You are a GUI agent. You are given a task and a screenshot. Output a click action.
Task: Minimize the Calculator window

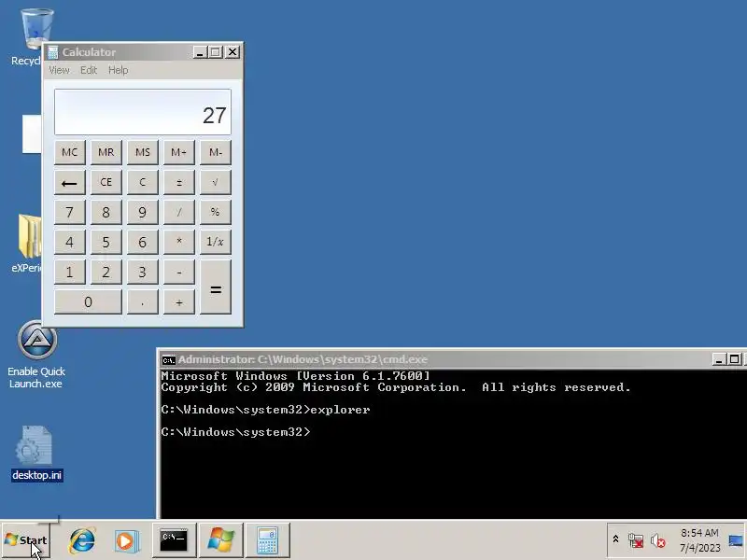click(x=200, y=52)
